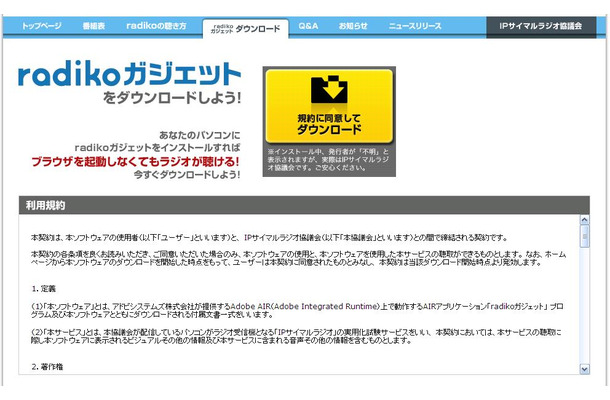Image resolution: width=610 pixels, height=400 pixels.
Task: Go to the 番組表 tab
Action: [x=94, y=26]
